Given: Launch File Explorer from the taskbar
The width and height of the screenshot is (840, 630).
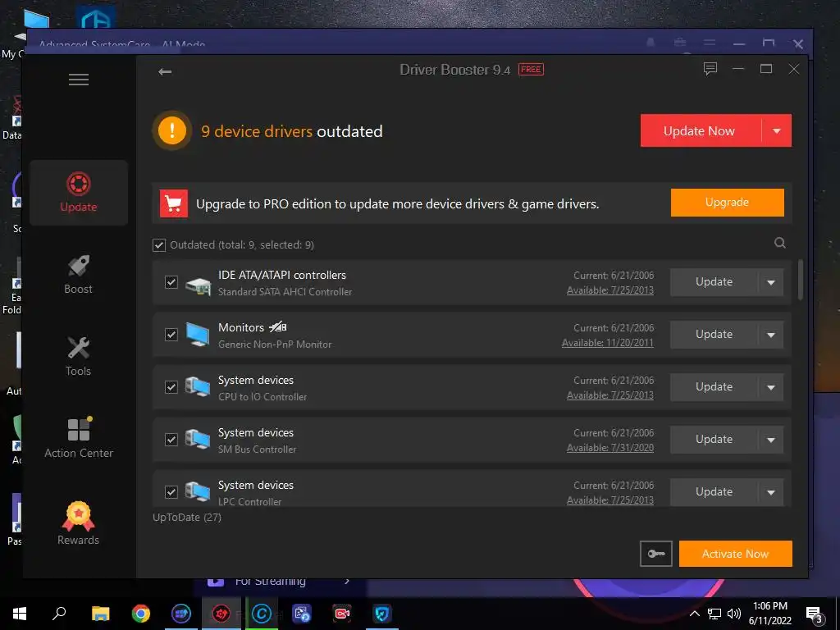Looking at the screenshot, I should click(100, 614).
